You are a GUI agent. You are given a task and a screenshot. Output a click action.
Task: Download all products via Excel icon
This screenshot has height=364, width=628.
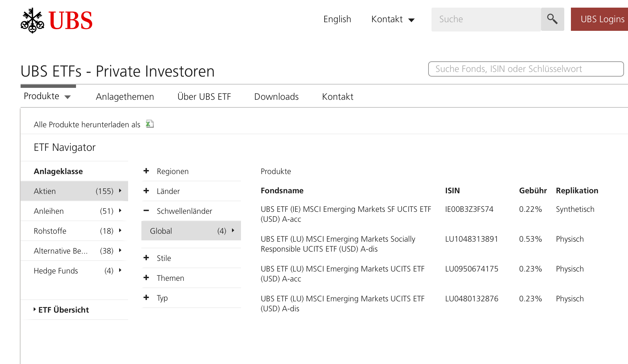coord(150,124)
